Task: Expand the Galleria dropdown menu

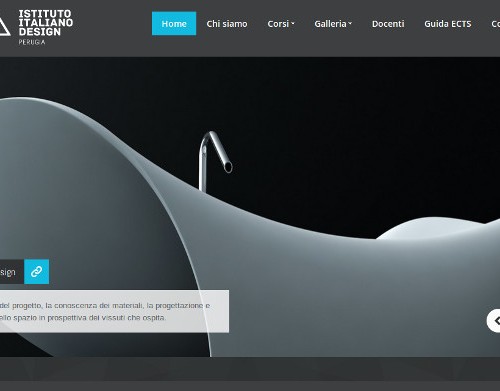Action: 333,24
